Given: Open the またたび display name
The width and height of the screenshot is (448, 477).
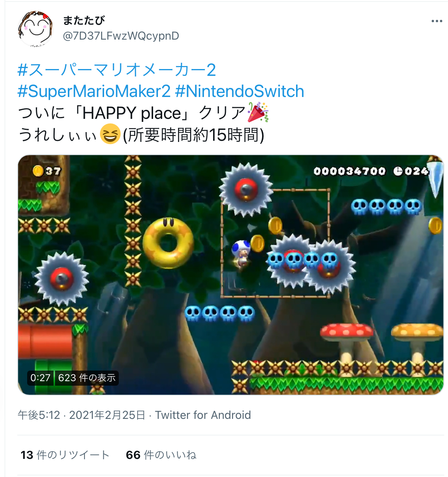Looking at the screenshot, I should pos(83,20).
